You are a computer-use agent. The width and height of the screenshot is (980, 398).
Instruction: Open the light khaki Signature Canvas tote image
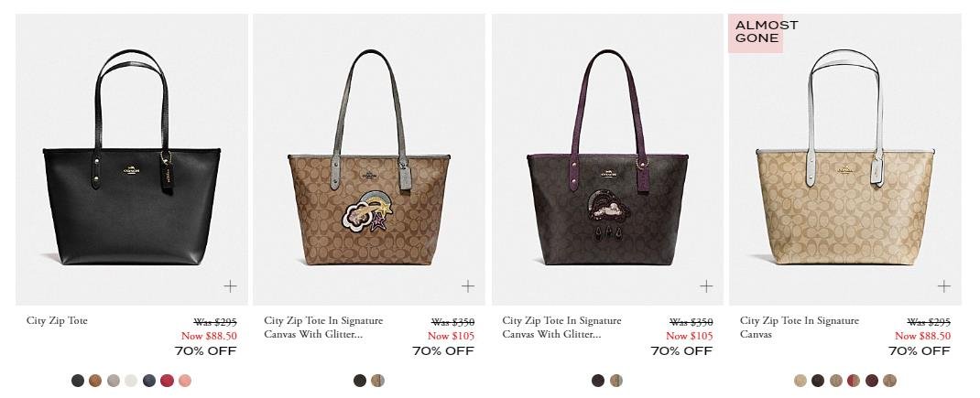[845, 159]
